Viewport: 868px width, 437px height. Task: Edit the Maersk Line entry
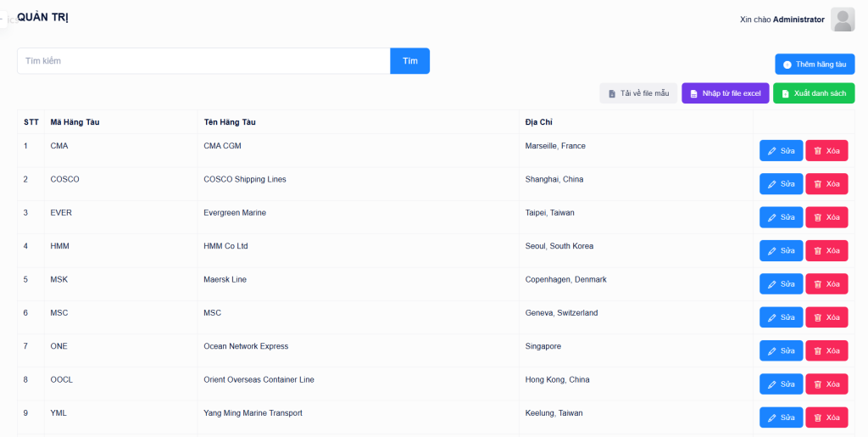pos(781,284)
